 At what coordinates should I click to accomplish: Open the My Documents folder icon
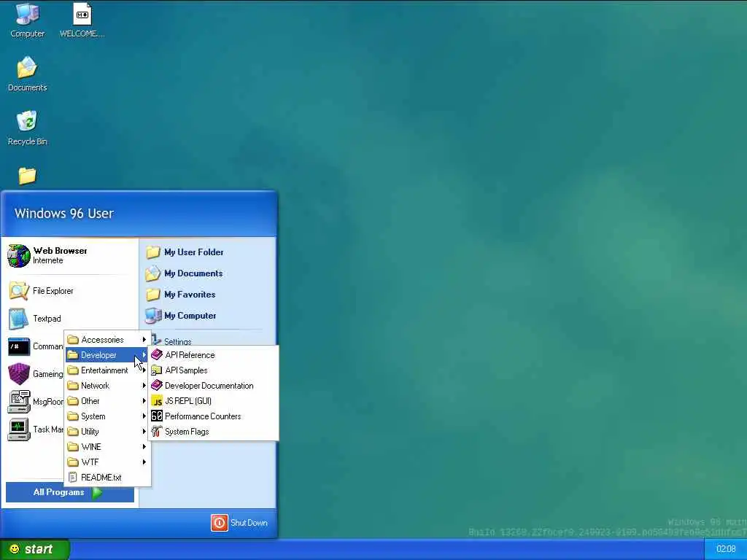[153, 273]
